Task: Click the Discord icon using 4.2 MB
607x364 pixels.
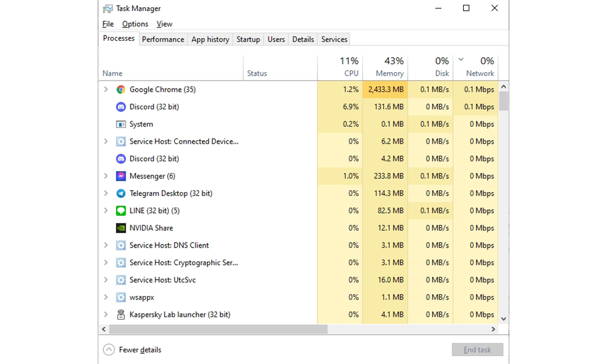Action: point(121,158)
